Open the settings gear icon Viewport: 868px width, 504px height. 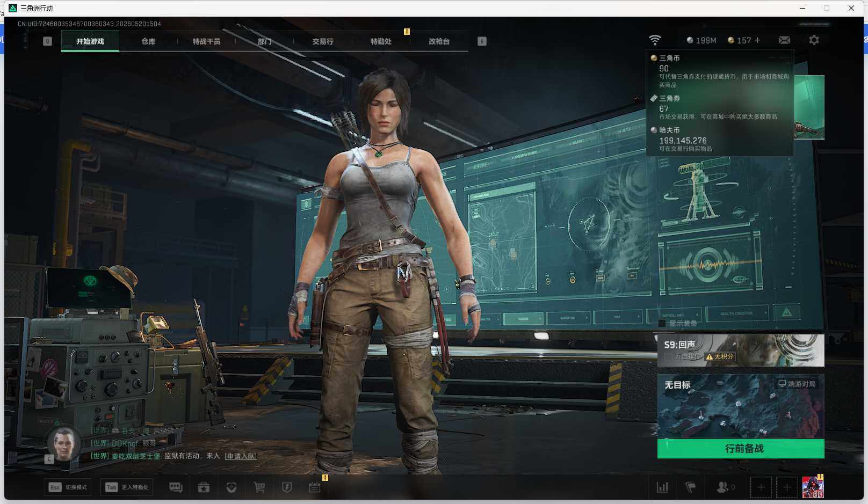814,40
